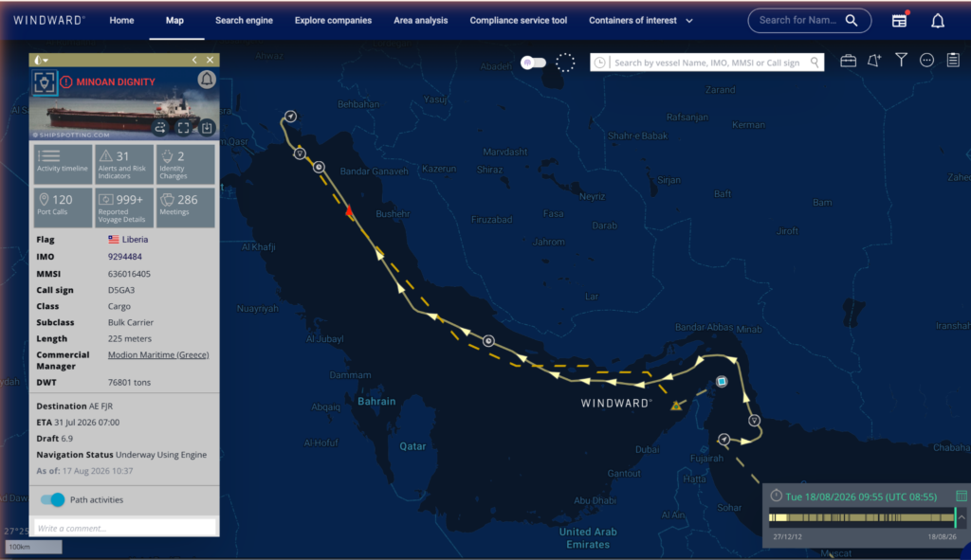
Task: Open the notifications bell in the top bar
Action: (938, 21)
